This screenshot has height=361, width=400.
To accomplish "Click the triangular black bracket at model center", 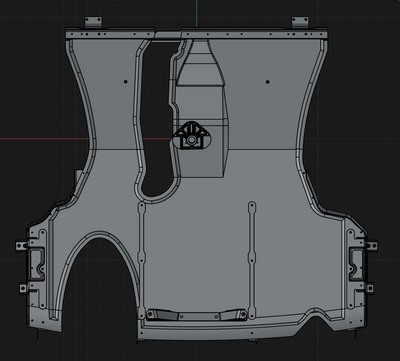I will click(191, 135).
